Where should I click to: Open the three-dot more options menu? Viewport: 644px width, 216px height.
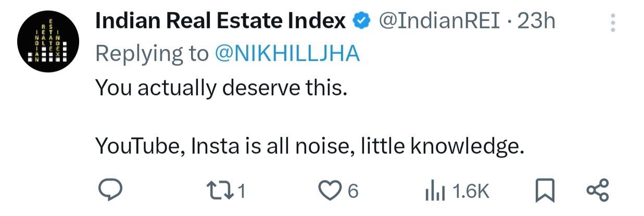coord(612,23)
